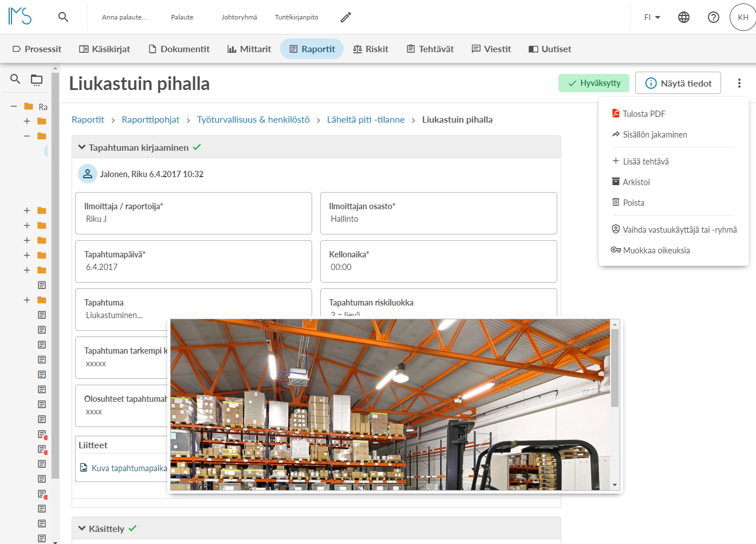Screen dimensions: 756x544
Task: Collapse the Käsittely section
Action: tap(82, 529)
